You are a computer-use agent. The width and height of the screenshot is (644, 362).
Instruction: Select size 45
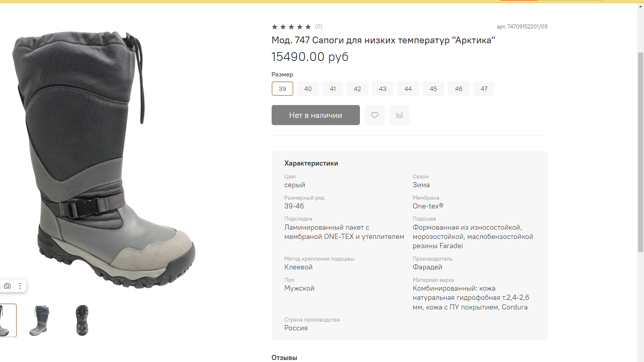click(x=433, y=89)
